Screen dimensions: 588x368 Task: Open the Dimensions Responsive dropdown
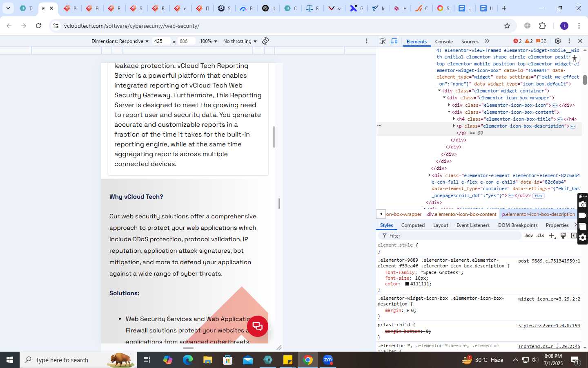(x=120, y=41)
